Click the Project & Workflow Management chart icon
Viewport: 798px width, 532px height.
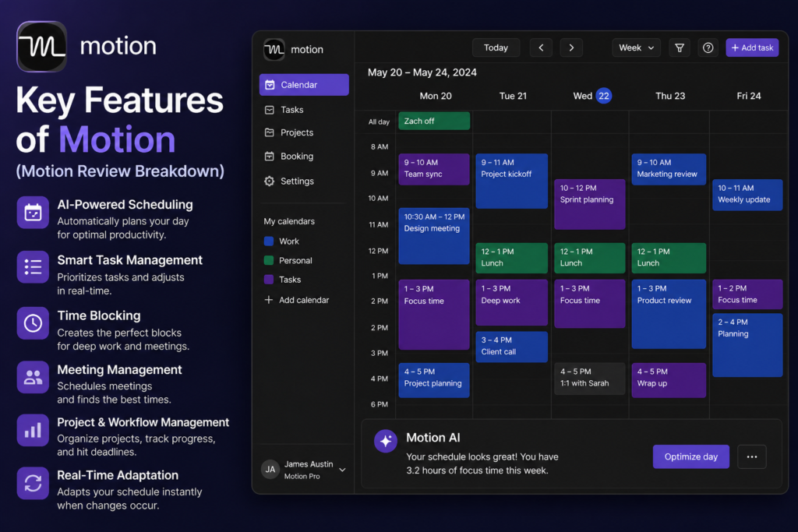pos(33,430)
